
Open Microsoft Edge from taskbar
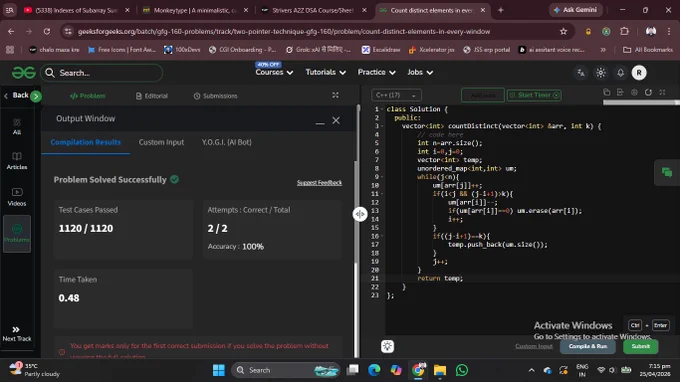click(374, 370)
